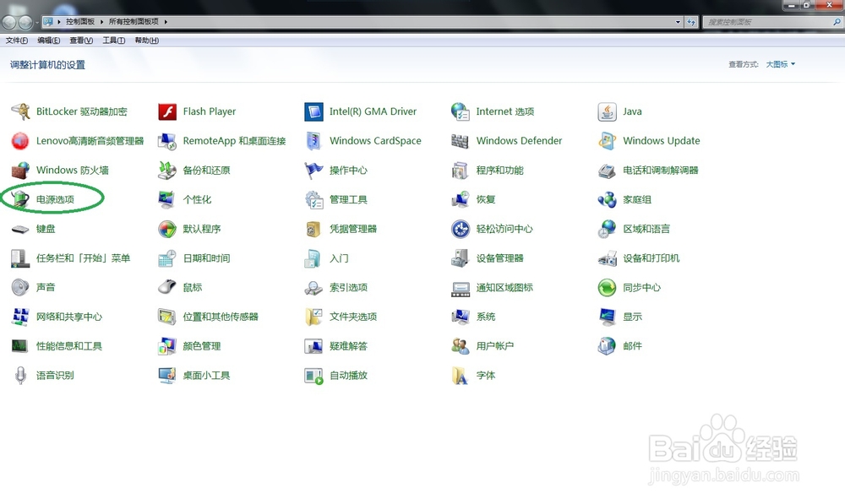
Task: Click the 位置和其他传感器 link text
Action: tap(221, 317)
